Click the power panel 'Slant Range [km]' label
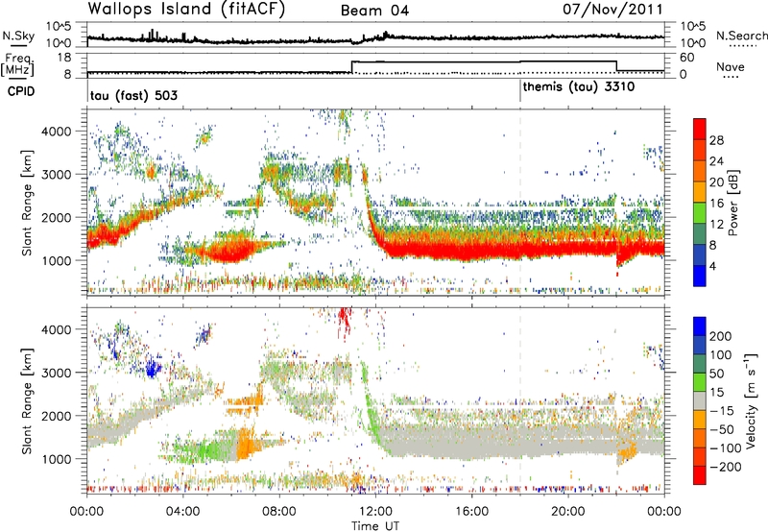The image size is (768, 532). tap(27, 203)
